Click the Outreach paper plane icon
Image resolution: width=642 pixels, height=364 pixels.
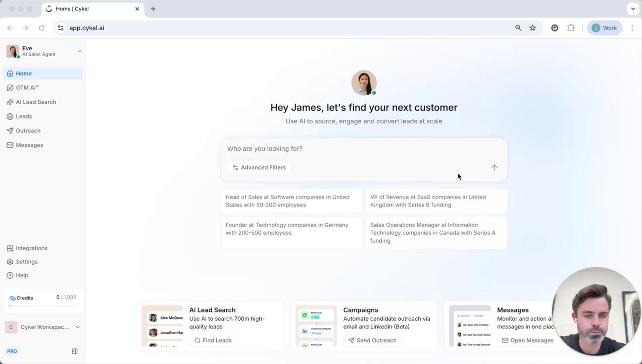[10, 131]
